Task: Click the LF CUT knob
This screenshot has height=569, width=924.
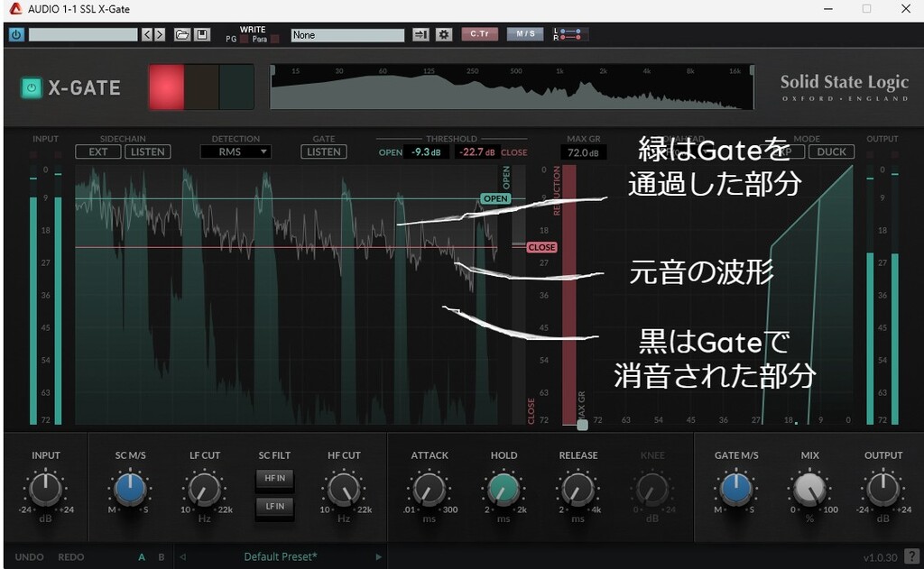Action: pyautogui.click(x=205, y=489)
